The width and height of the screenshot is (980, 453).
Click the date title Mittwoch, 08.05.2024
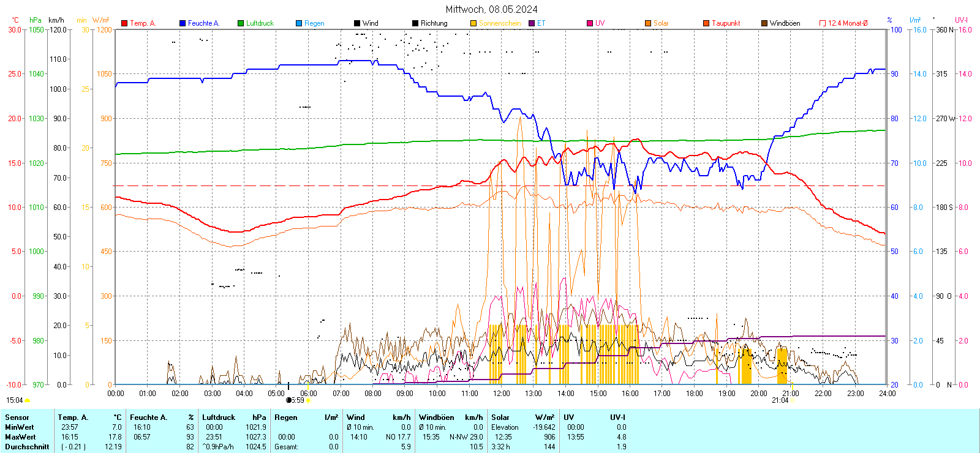pyautogui.click(x=491, y=9)
